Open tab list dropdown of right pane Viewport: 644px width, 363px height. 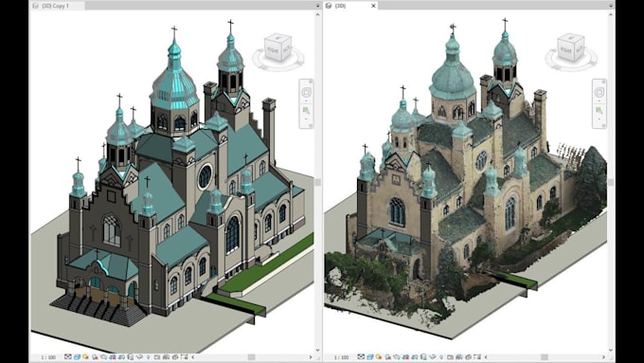click(611, 6)
